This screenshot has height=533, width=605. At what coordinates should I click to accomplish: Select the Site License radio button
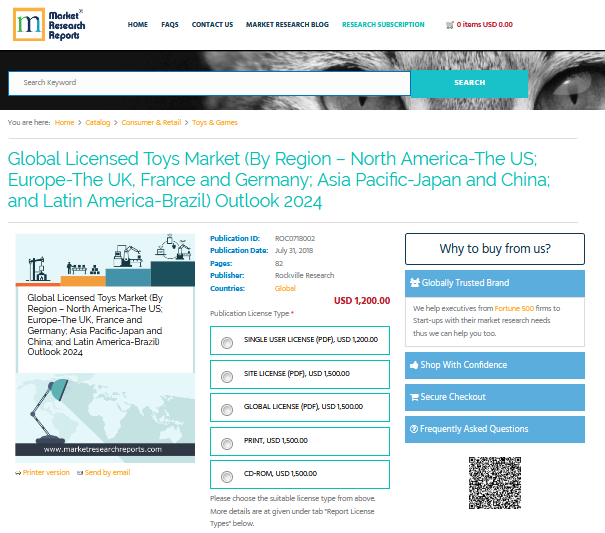[227, 377]
